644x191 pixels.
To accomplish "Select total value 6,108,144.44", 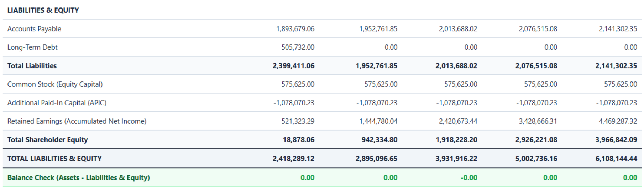I will (x=616, y=159).
